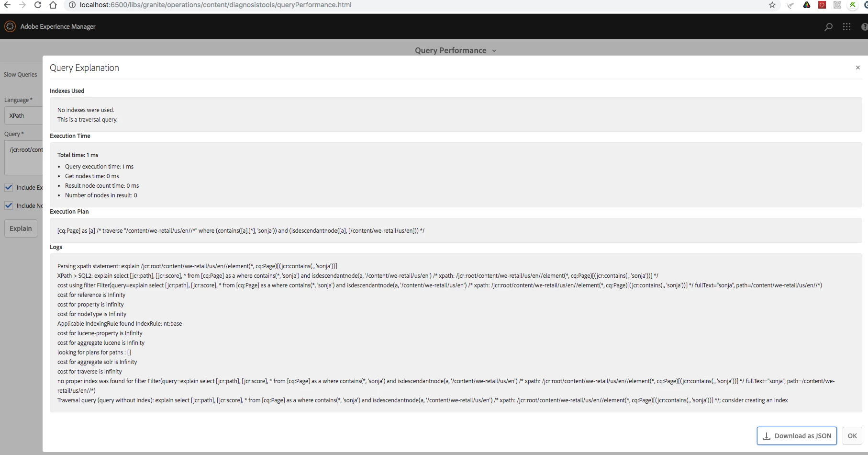Click the 'Total time: 1 ms' line
The width and height of the screenshot is (868, 455).
[x=78, y=155]
